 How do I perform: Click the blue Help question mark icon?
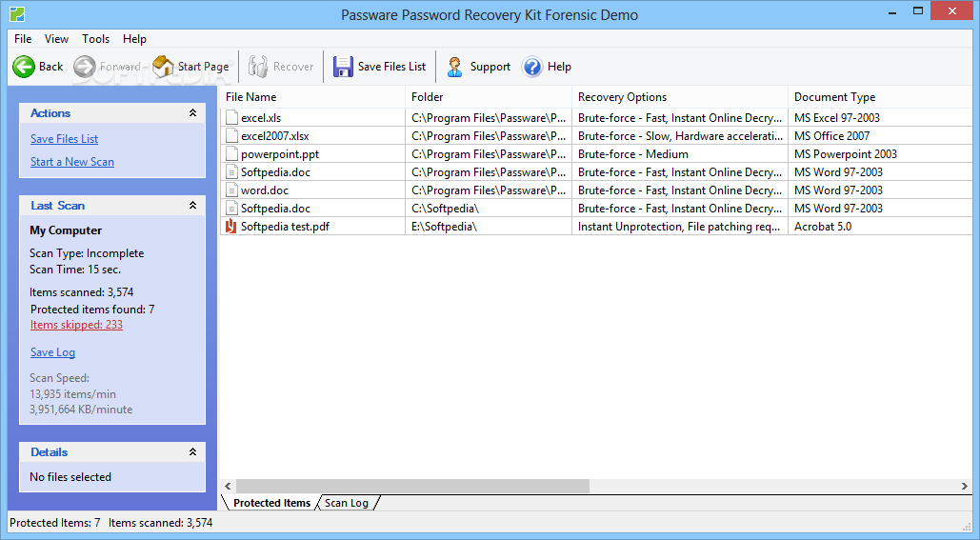coord(532,67)
